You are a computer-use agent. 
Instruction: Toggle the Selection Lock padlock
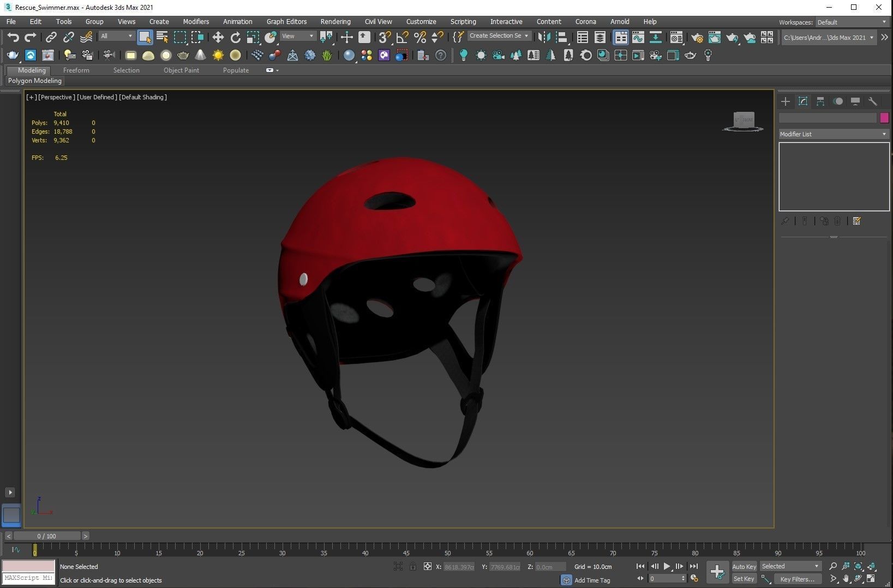413,567
